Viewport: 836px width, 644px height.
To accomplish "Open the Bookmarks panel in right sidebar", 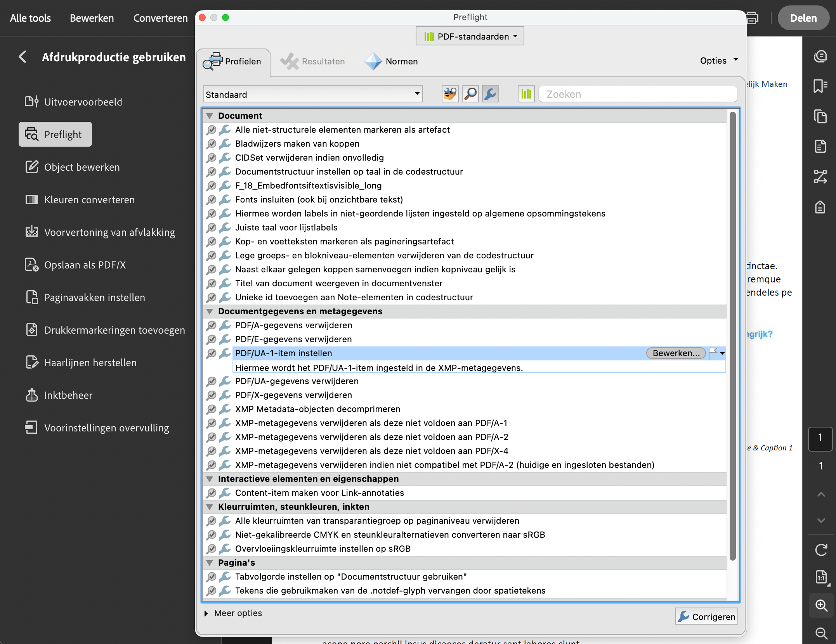I will [x=820, y=87].
